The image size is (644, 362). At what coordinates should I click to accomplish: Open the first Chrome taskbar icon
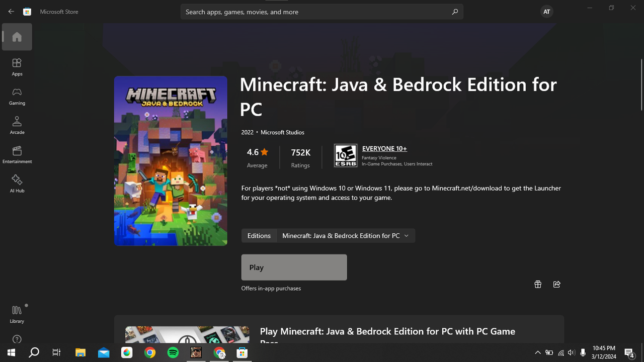[150, 352]
